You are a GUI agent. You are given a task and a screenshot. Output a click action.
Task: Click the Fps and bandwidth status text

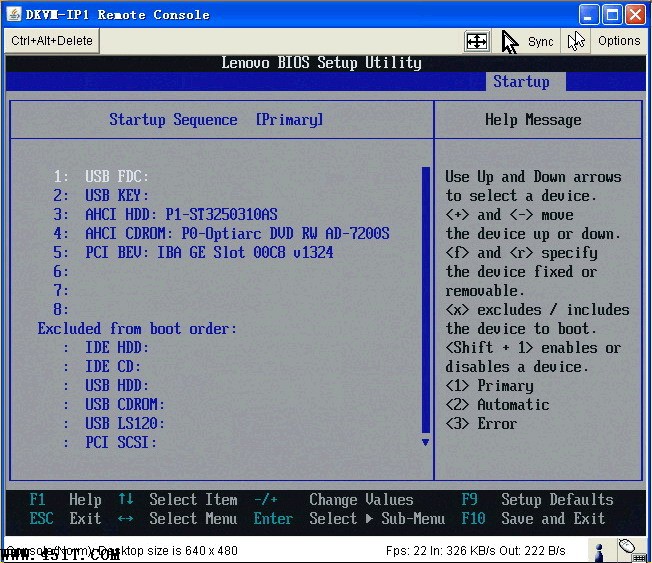(475, 551)
